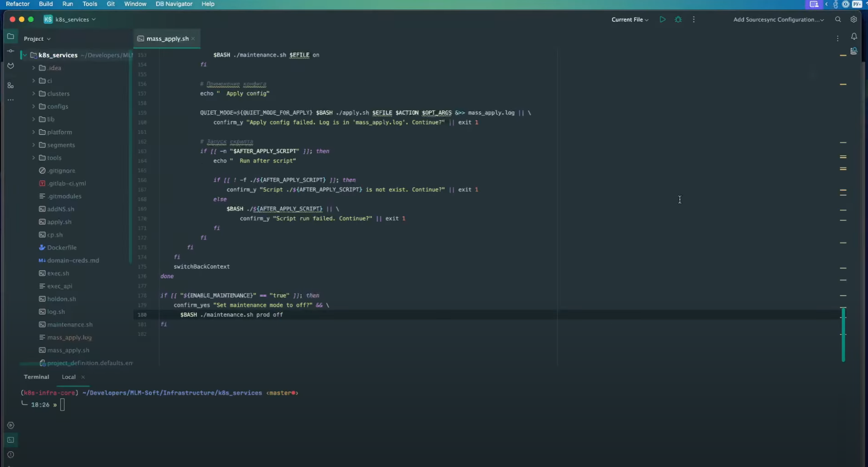Screen dimensions: 868x467
Task: Expand the lib folder
Action: tap(34, 119)
